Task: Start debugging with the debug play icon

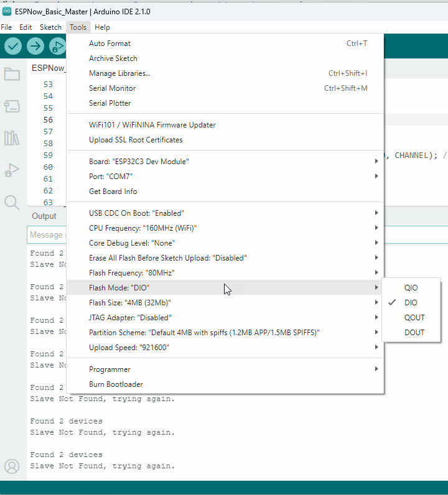Action: [57, 46]
